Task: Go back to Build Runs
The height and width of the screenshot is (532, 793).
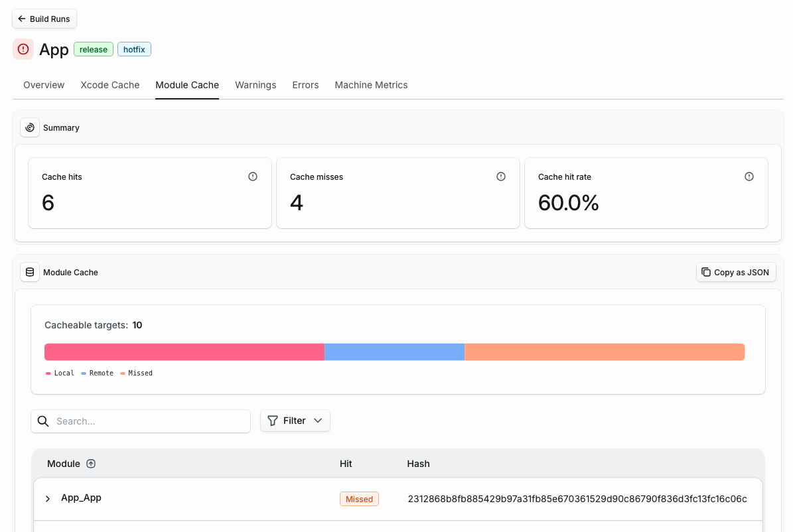Action: coord(44,19)
